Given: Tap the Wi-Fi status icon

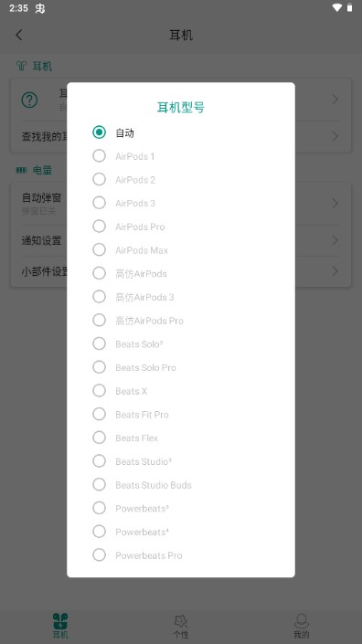Looking at the screenshot, I should pyautogui.click(x=337, y=8).
